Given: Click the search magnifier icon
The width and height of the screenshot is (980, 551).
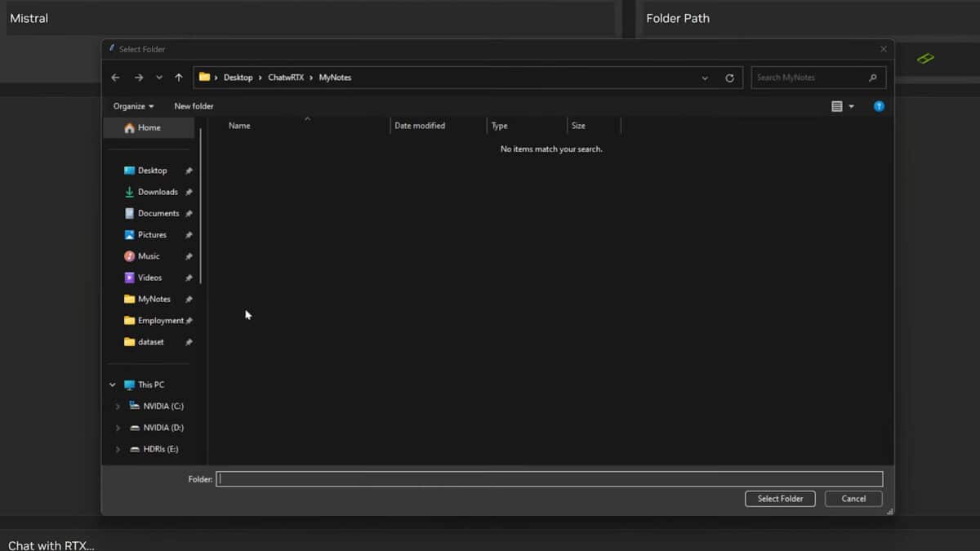Looking at the screenshot, I should click(873, 78).
